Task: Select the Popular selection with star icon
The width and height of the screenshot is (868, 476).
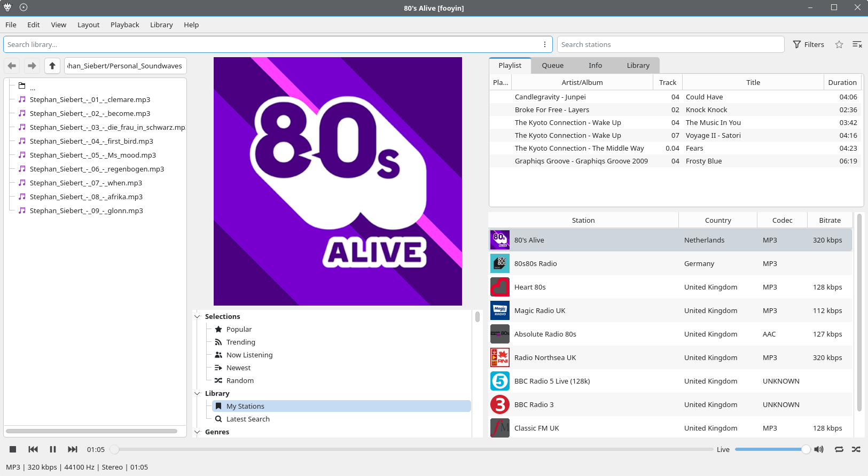Action: (x=239, y=329)
